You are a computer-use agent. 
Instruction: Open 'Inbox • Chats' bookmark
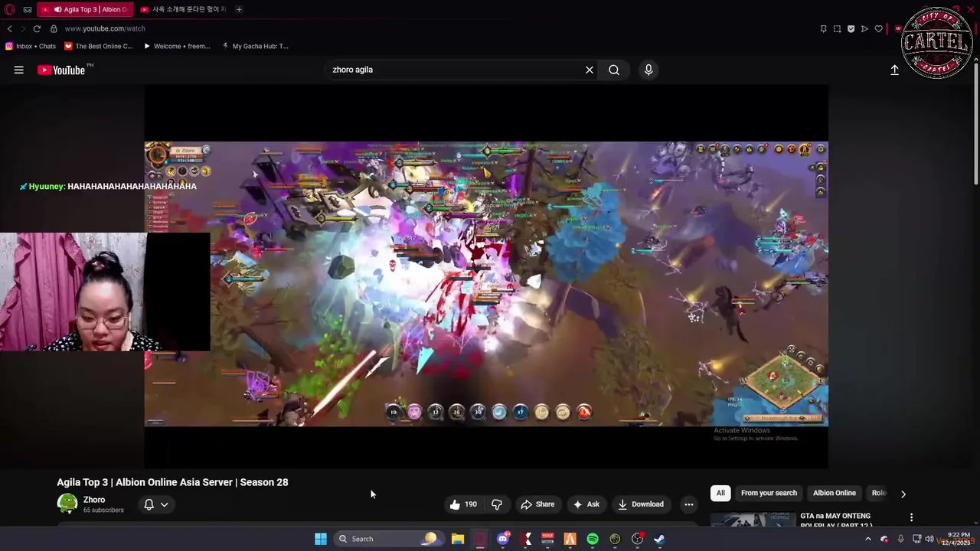tap(31, 46)
